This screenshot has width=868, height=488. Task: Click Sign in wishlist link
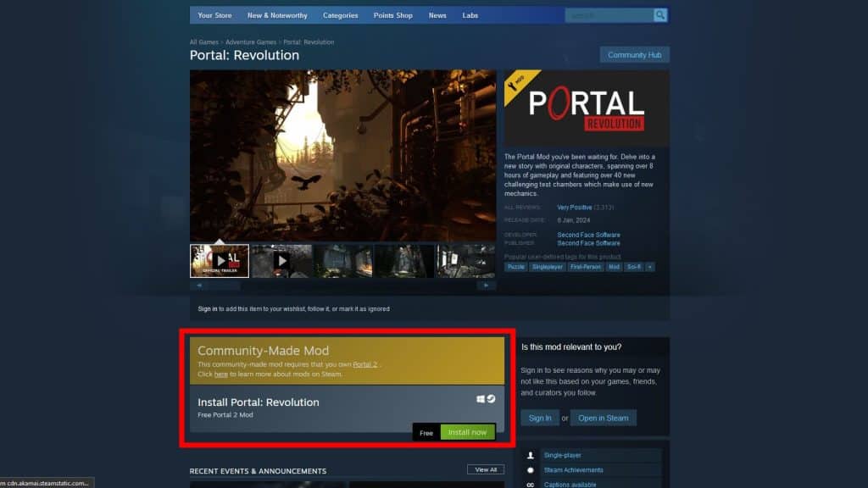pyautogui.click(x=208, y=308)
